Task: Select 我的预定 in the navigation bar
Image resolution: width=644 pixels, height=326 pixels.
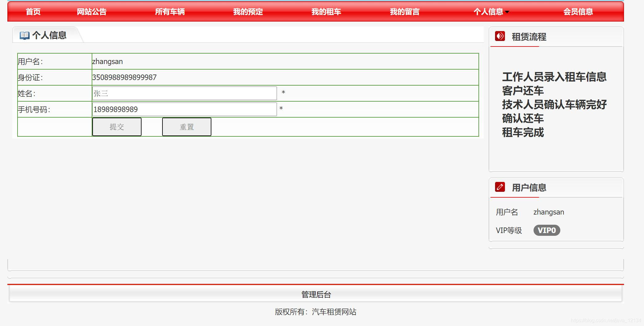Action: click(x=248, y=12)
